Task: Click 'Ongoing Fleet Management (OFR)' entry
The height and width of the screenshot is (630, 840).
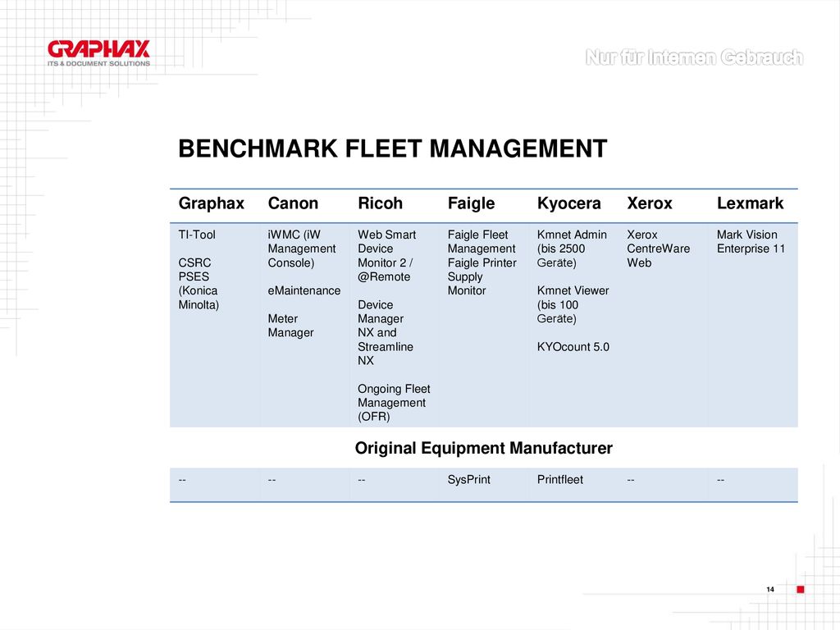Action: coord(394,402)
